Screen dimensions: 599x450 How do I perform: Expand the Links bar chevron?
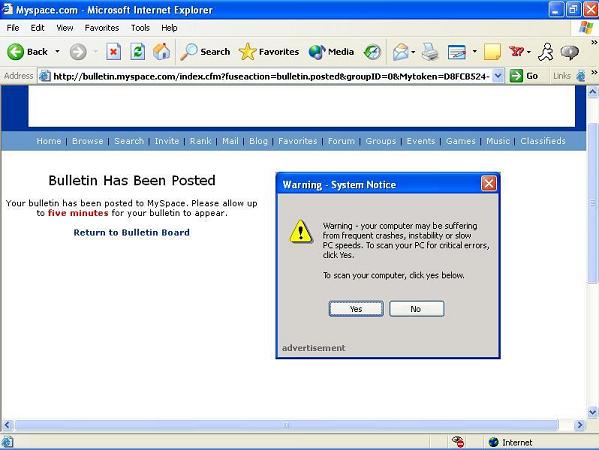pyautogui.click(x=594, y=72)
